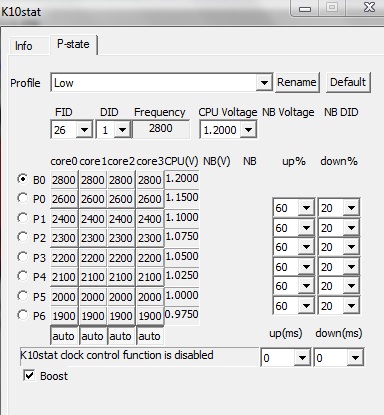384x415 pixels.
Task: Click CPU(V) value 1.2000 in B0 row
Action: pos(182,179)
